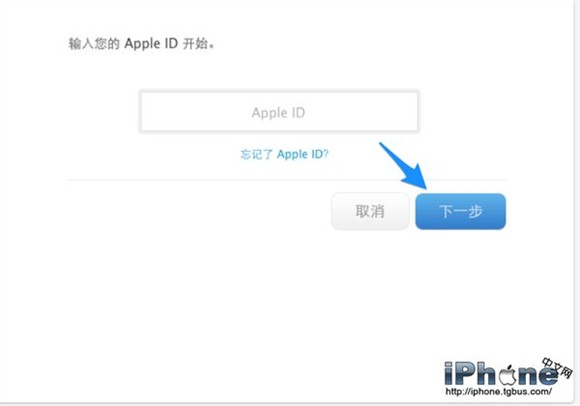
Task: Click the blue arrow pointing at 下一步
Action: pos(404,166)
